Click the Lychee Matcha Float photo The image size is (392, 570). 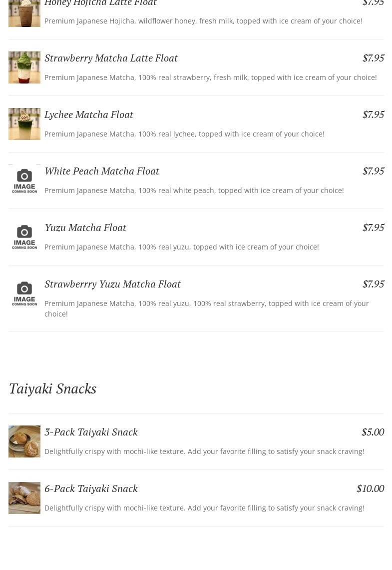tap(24, 124)
